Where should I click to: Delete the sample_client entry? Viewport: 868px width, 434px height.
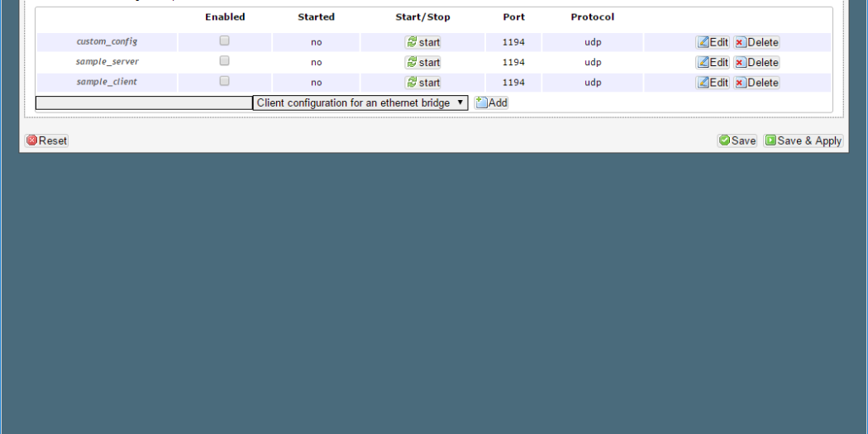[756, 83]
